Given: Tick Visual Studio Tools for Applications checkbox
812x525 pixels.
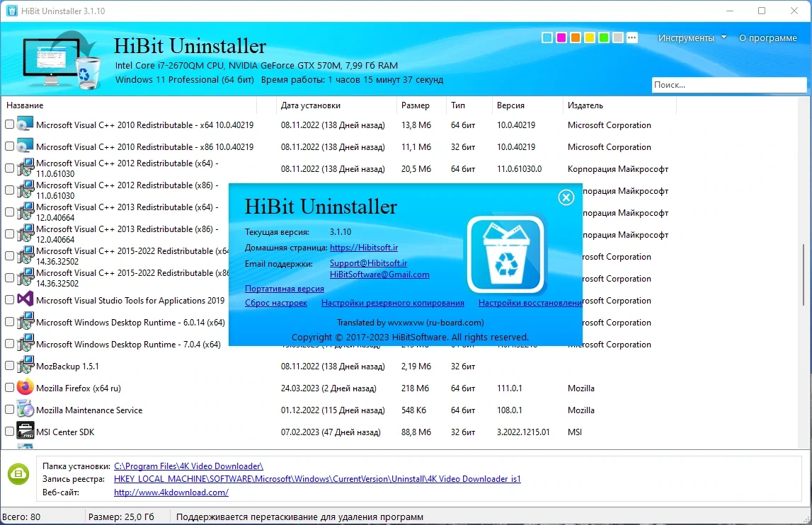Looking at the screenshot, I should pyautogui.click(x=9, y=300).
